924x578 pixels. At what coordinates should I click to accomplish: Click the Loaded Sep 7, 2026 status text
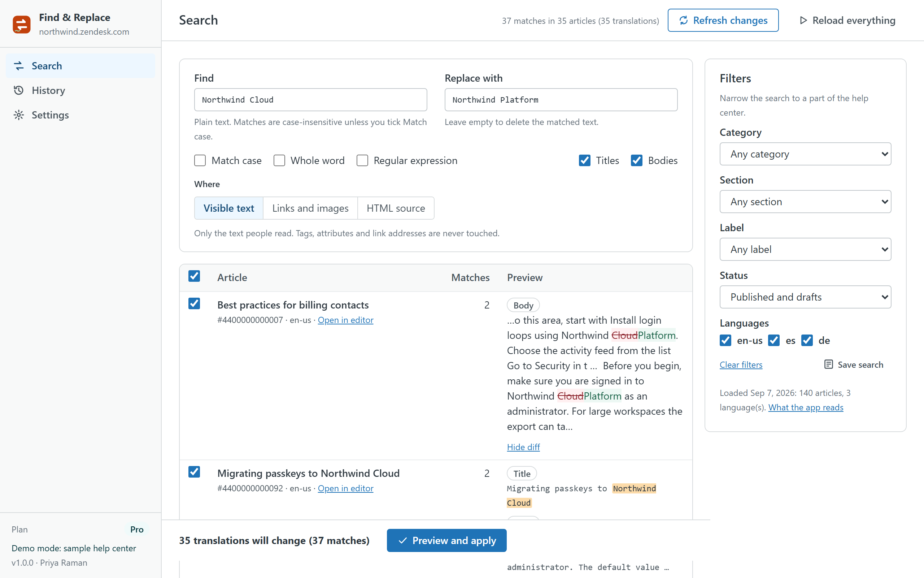click(x=785, y=400)
